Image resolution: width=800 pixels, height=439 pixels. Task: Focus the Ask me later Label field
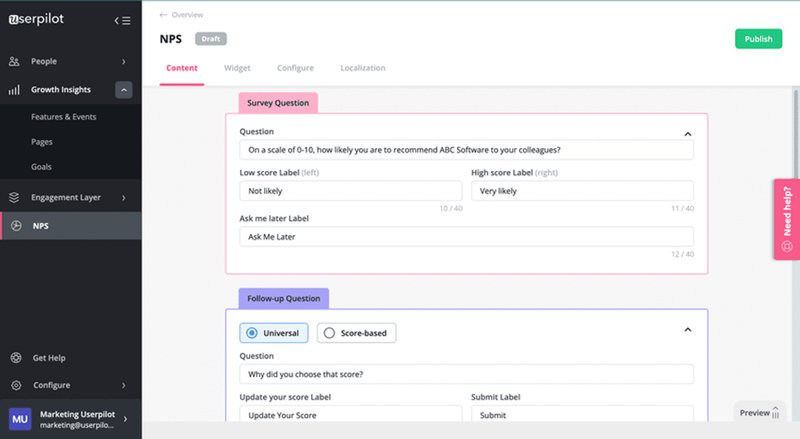point(466,237)
